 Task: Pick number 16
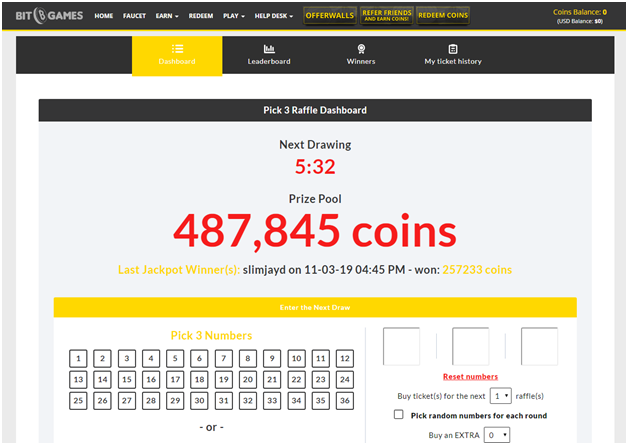tap(151, 379)
